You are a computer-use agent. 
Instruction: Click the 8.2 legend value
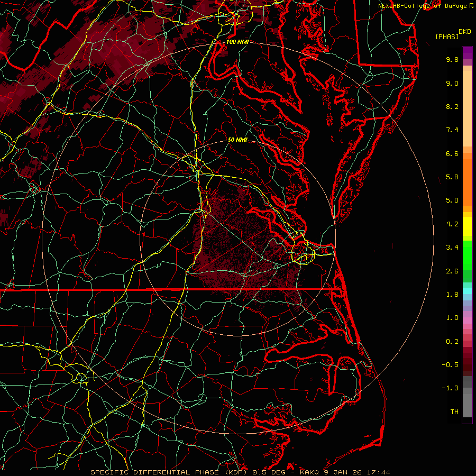point(452,106)
